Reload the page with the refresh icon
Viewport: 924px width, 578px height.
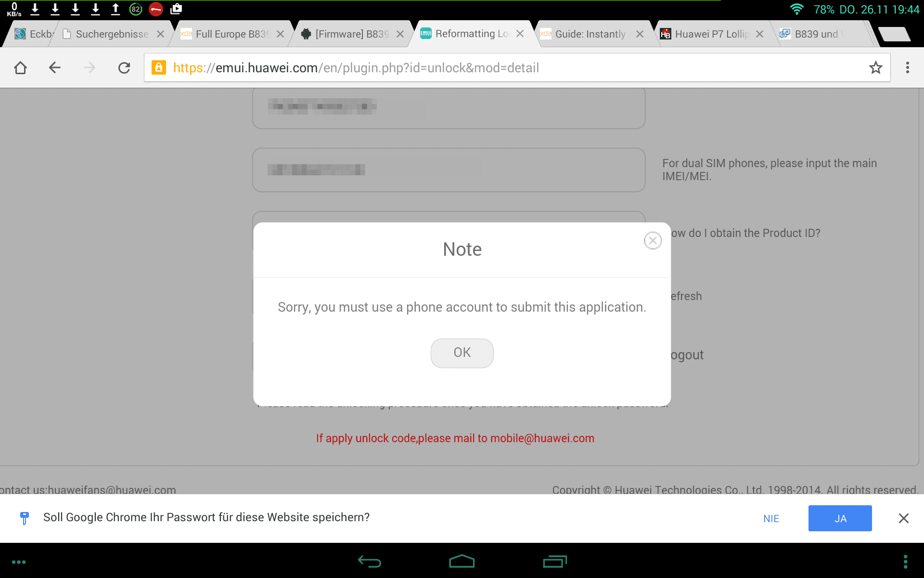click(x=124, y=68)
